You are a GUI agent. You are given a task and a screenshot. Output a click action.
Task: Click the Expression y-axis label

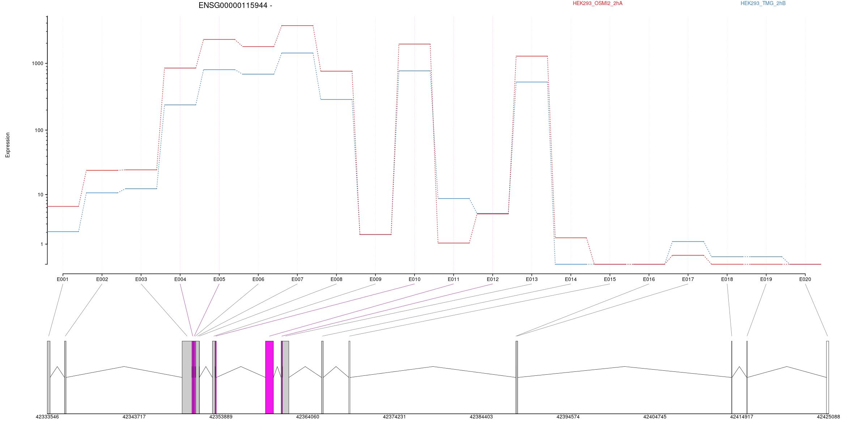click(8, 145)
